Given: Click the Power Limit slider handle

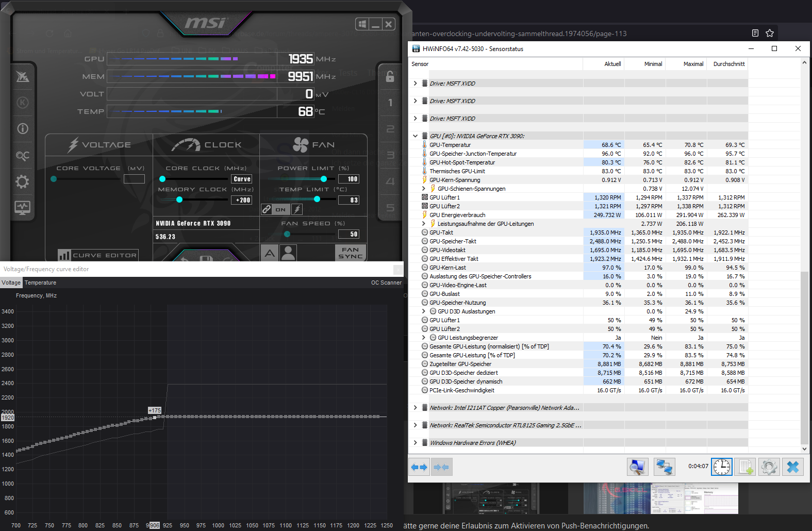Looking at the screenshot, I should click(x=324, y=179).
